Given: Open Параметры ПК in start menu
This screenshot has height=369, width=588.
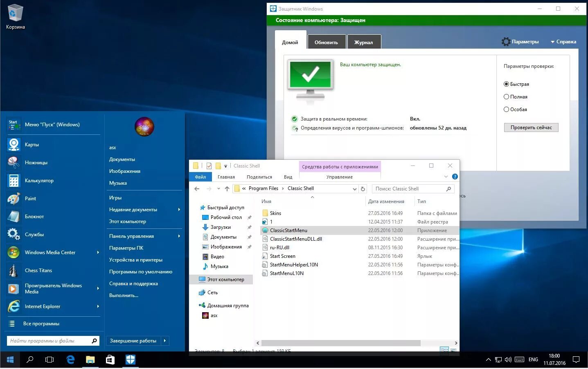Looking at the screenshot, I should tap(126, 248).
